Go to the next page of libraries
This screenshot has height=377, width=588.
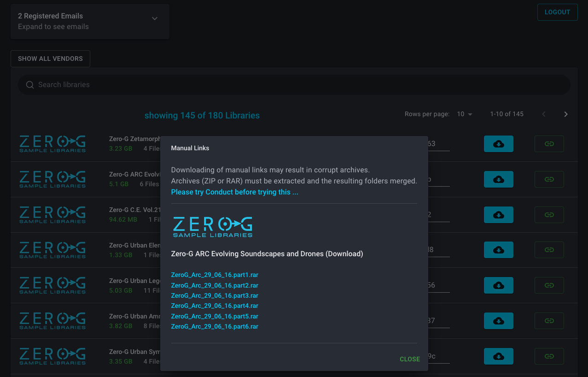566,114
